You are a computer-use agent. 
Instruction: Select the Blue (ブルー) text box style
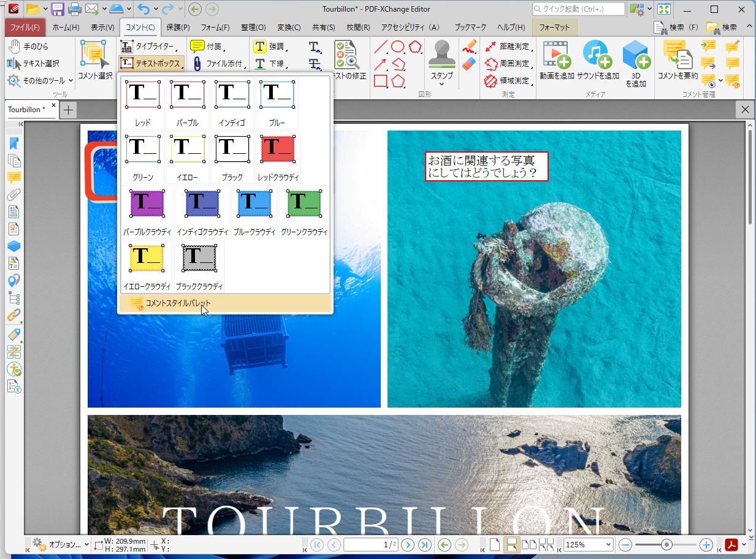click(x=277, y=102)
